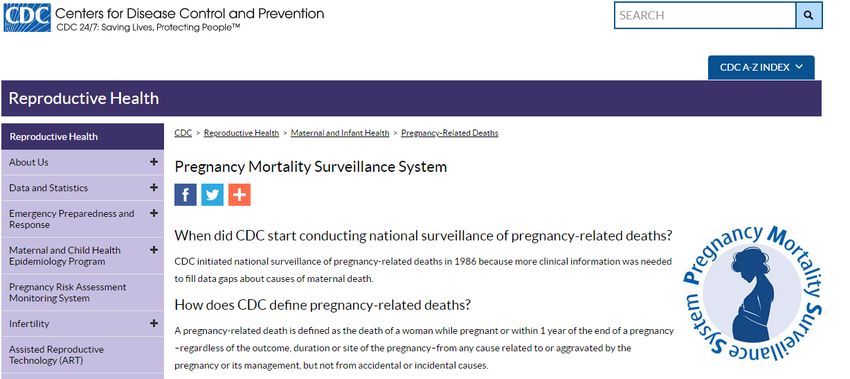
Task: Open the CDC A-Z Index dropdown
Action: (x=761, y=67)
